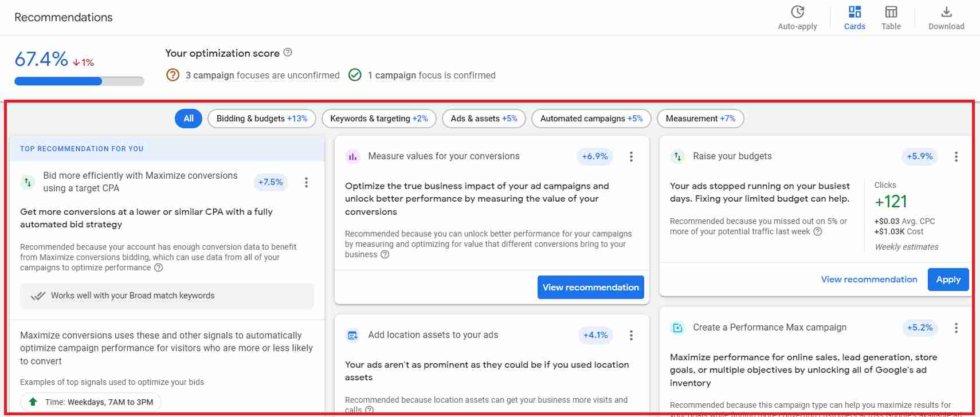Filter by Ads & assets +5%
Image resolution: width=980 pixels, height=417 pixels.
pyautogui.click(x=484, y=119)
